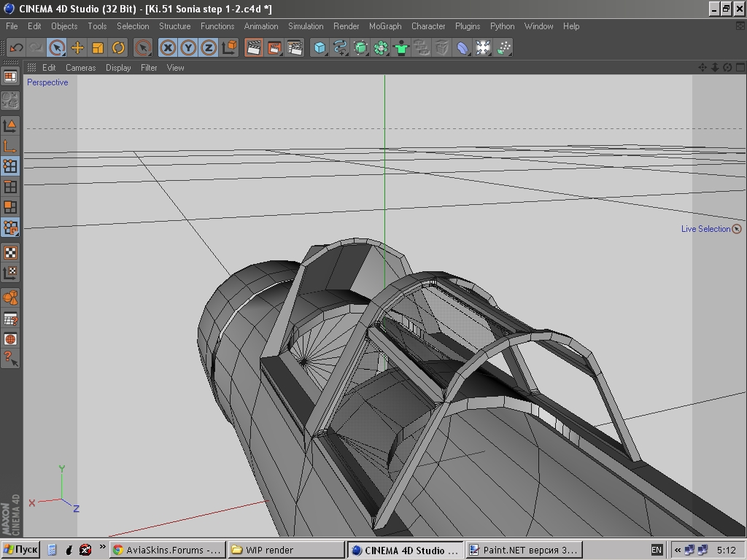Click Render Active View clapperboard icon
Image resolution: width=747 pixels, height=560 pixels.
click(x=254, y=48)
